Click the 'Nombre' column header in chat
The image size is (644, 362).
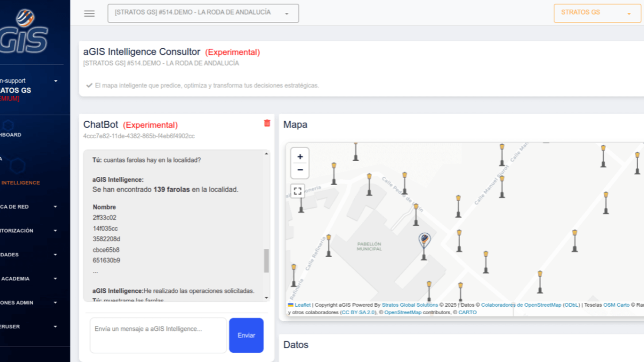(x=104, y=207)
